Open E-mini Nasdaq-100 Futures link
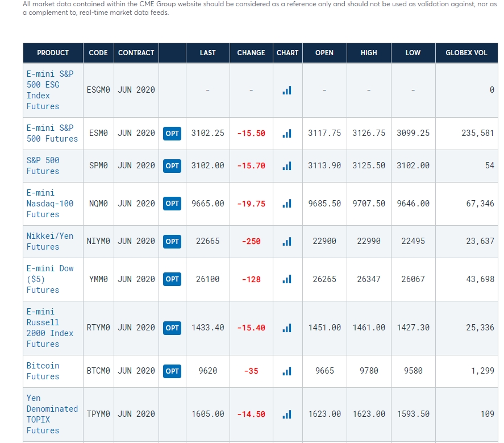The image size is (504, 443). (x=50, y=204)
